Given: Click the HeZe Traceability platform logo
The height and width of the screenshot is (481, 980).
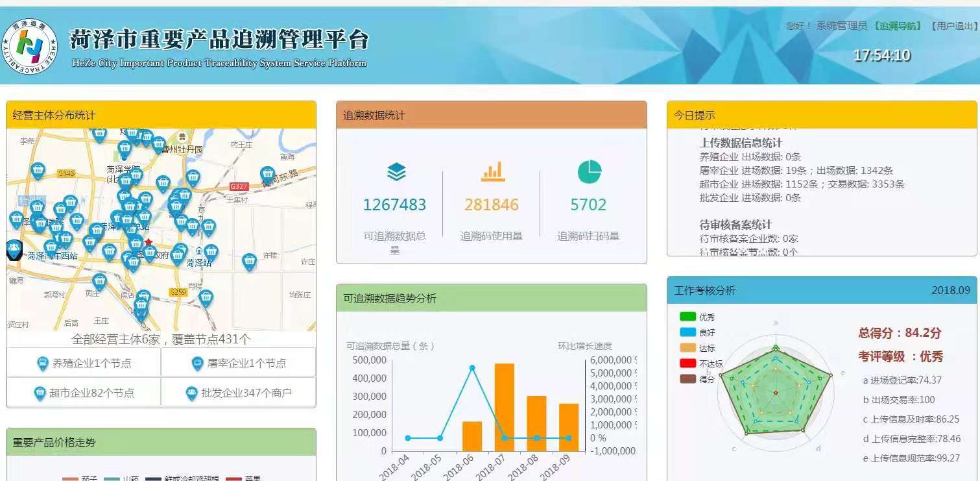Looking at the screenshot, I should [x=30, y=45].
